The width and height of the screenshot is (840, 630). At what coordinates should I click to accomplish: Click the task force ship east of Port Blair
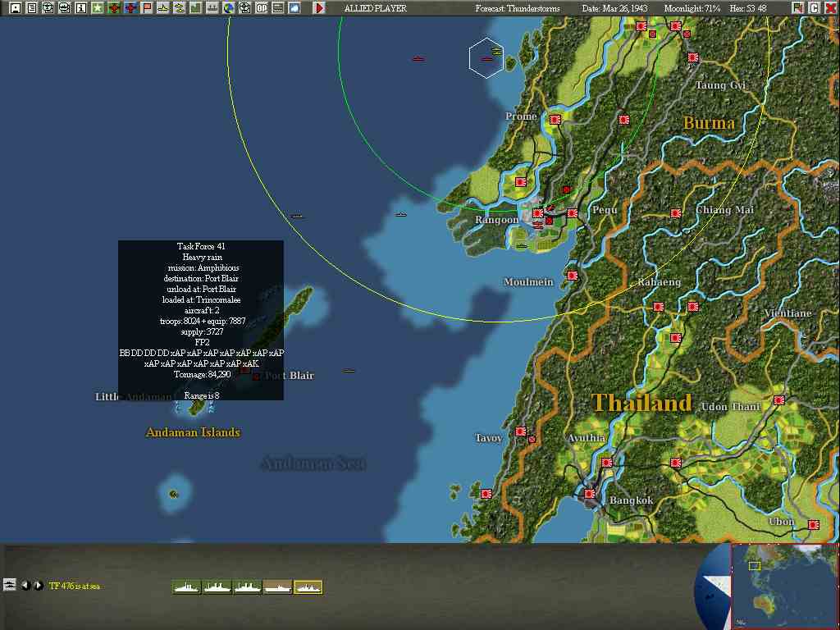pyautogui.click(x=349, y=371)
